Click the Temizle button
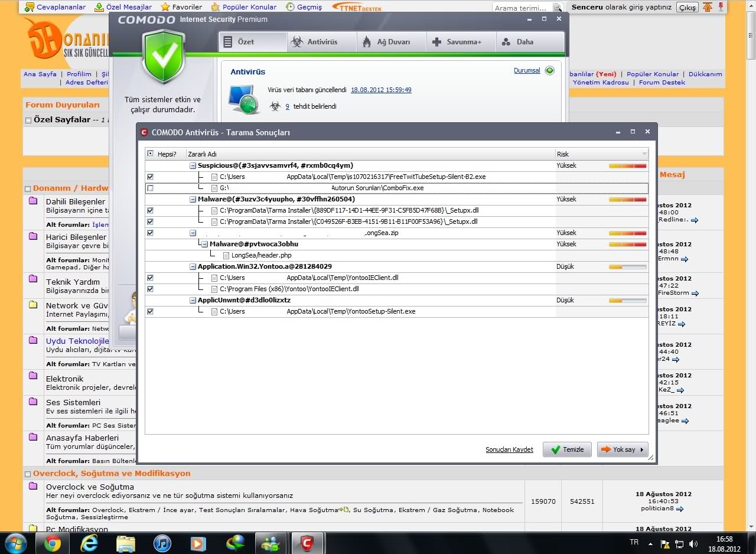This screenshot has width=756, height=554. coord(567,449)
